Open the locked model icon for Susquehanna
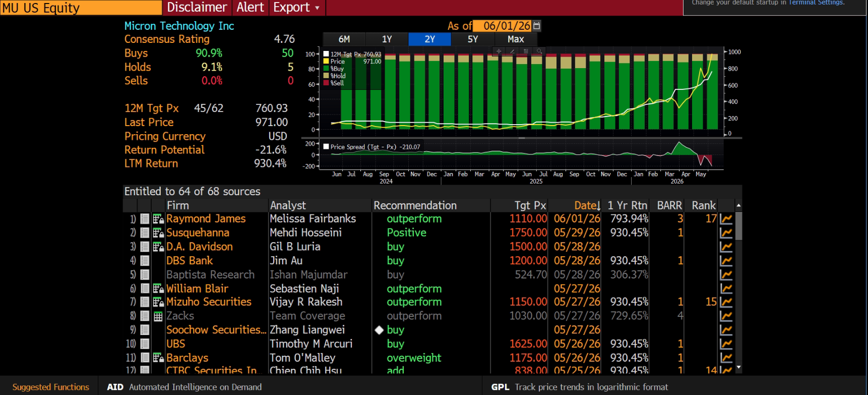The height and width of the screenshot is (395, 868). point(158,233)
